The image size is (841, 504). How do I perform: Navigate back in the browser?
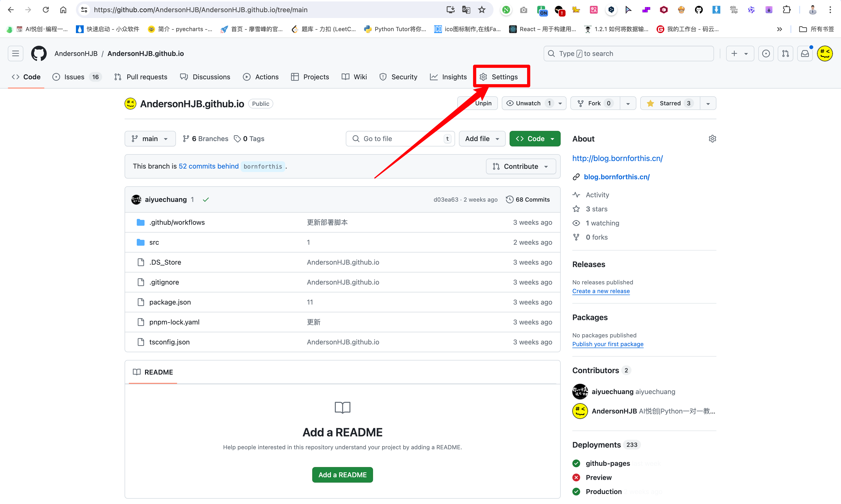[10, 10]
